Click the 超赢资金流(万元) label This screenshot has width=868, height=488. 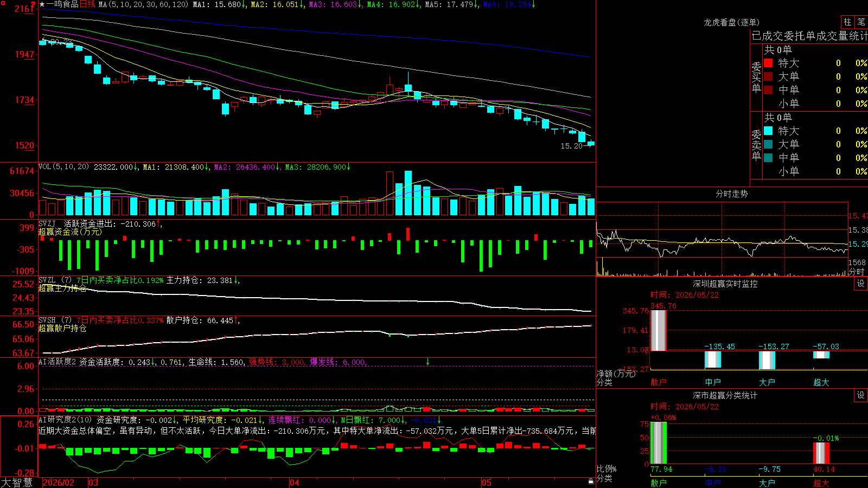[x=70, y=232]
